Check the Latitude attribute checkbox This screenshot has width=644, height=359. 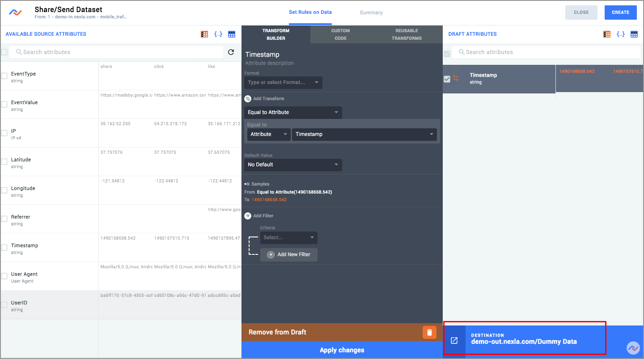coord(4,162)
